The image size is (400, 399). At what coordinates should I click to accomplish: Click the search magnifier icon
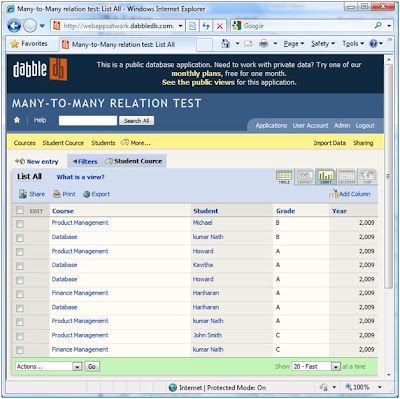pyautogui.click(x=378, y=25)
